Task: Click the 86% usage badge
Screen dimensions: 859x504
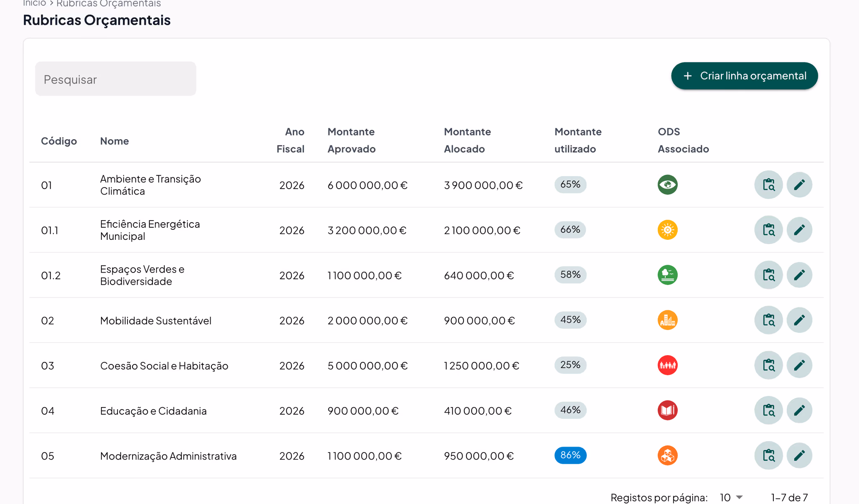Action: pyautogui.click(x=570, y=455)
